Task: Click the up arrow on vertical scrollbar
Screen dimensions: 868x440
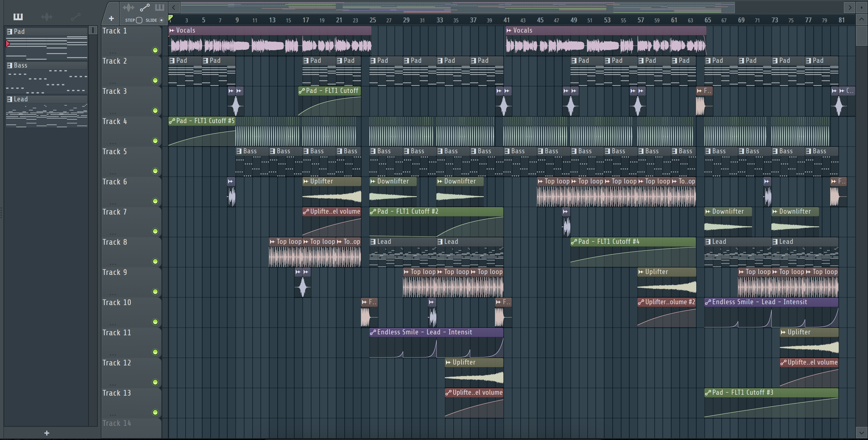Action: coord(861,20)
